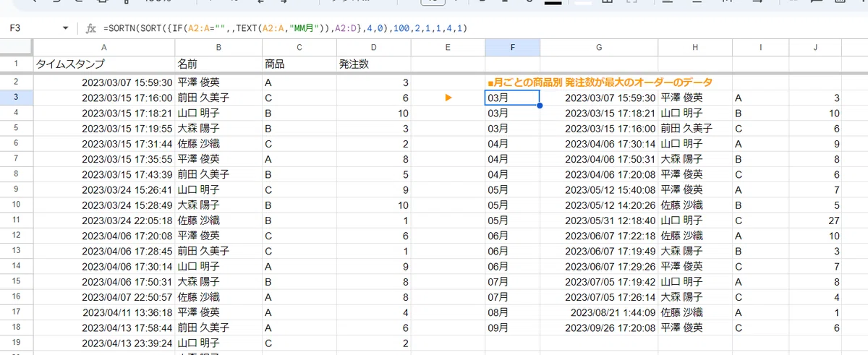Select column C header

(x=300, y=48)
